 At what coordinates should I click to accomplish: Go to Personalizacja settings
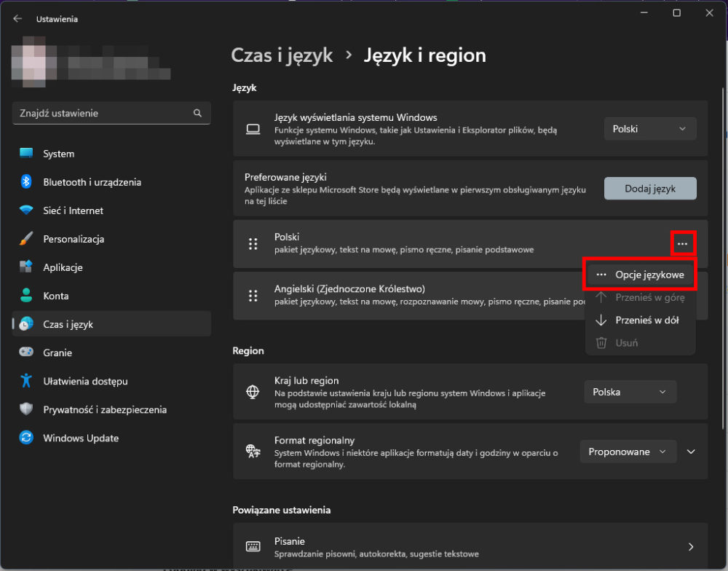111,239
